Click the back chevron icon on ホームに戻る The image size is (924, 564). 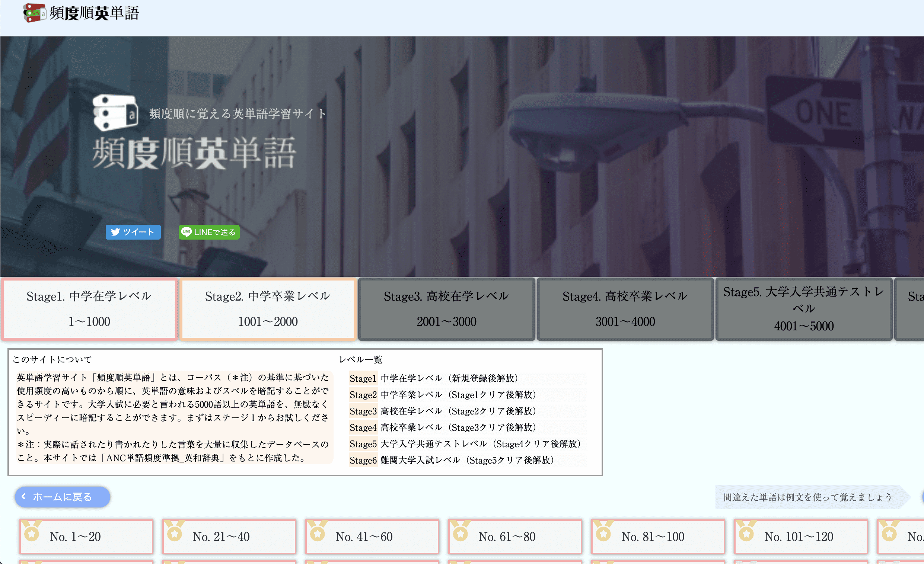click(23, 497)
